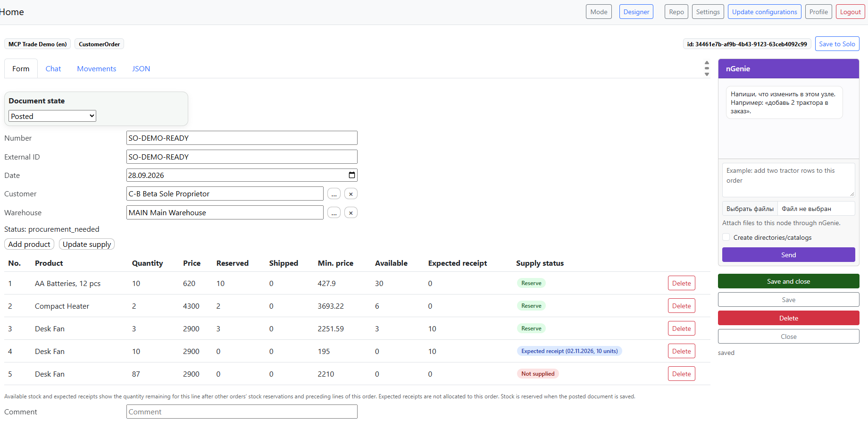
Task: Click the Product column header
Action: click(x=49, y=263)
